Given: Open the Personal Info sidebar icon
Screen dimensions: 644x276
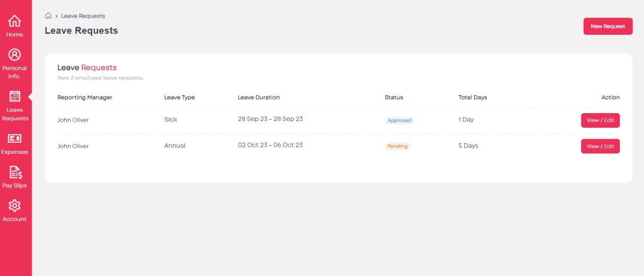Looking at the screenshot, I should (x=15, y=55).
